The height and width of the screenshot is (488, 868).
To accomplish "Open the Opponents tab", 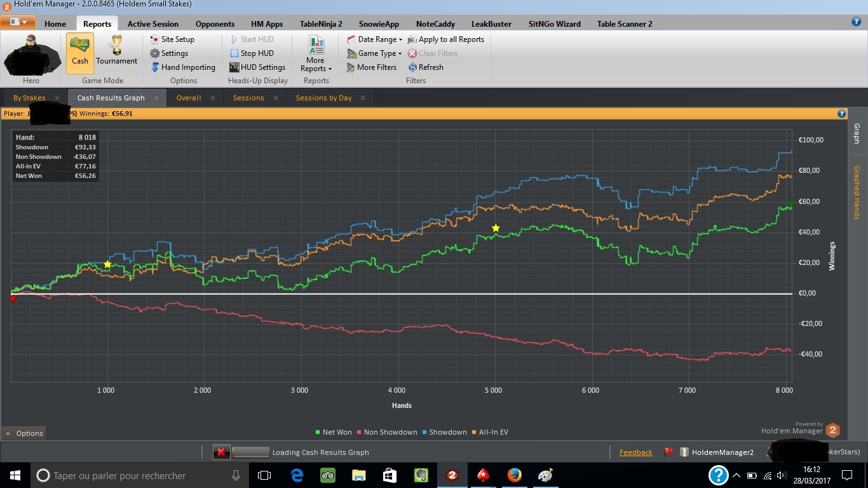I will (215, 24).
